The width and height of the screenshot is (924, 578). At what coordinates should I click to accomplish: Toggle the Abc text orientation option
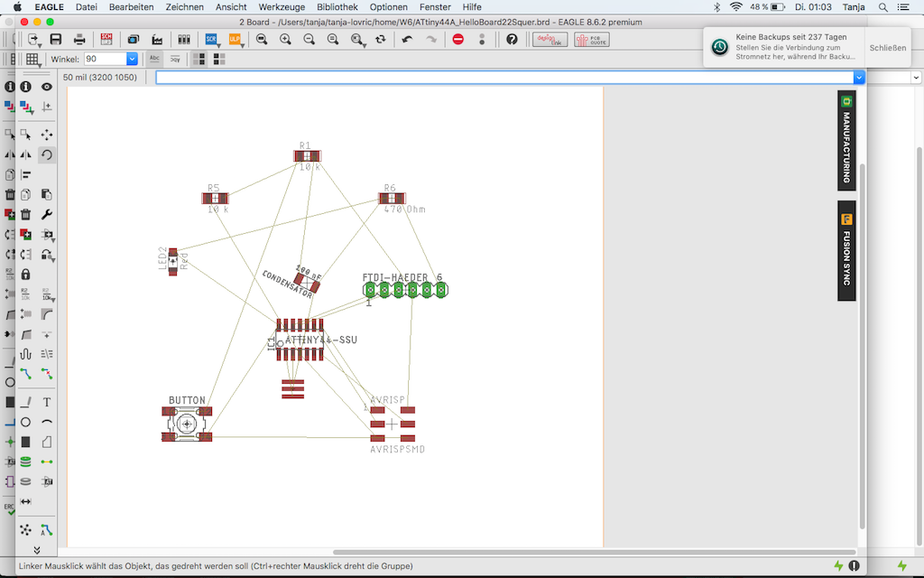154,59
